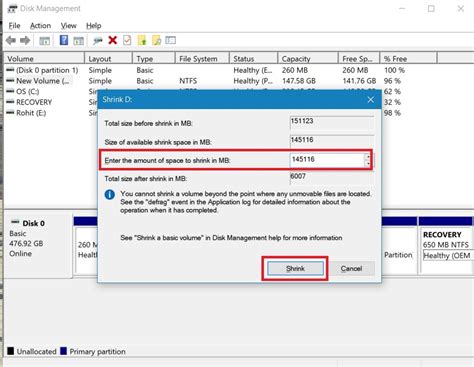Click the yellow folder with green arrow icon
The height and width of the screenshot is (367, 474).
coord(142,40)
